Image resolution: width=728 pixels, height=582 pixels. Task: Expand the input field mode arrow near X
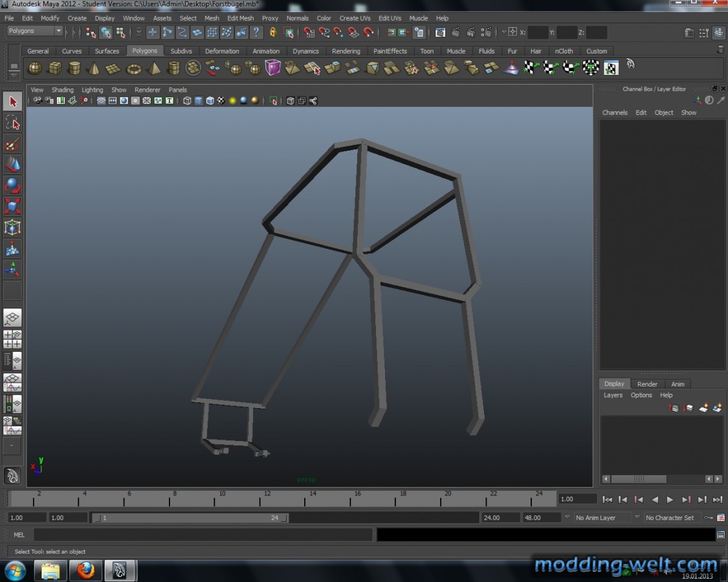(503, 32)
